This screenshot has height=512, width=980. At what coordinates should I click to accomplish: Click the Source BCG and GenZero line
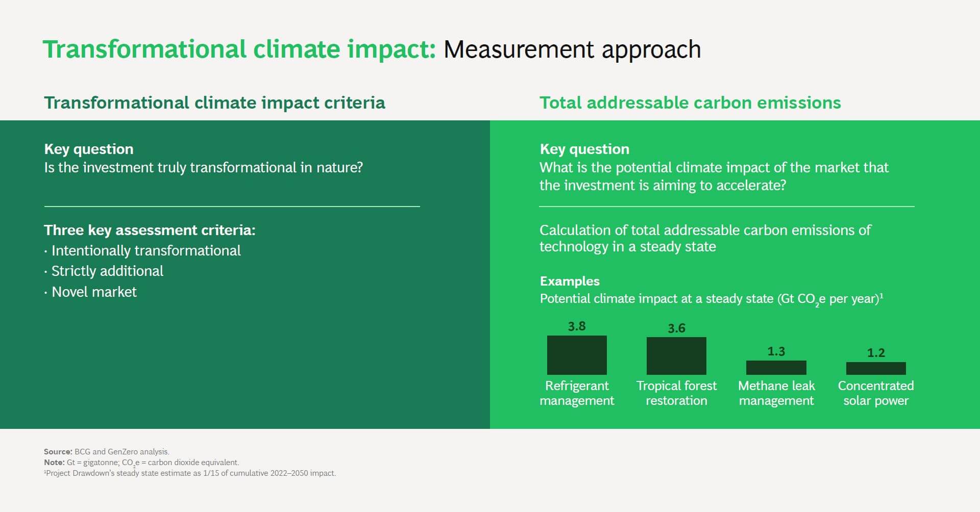pyautogui.click(x=107, y=451)
